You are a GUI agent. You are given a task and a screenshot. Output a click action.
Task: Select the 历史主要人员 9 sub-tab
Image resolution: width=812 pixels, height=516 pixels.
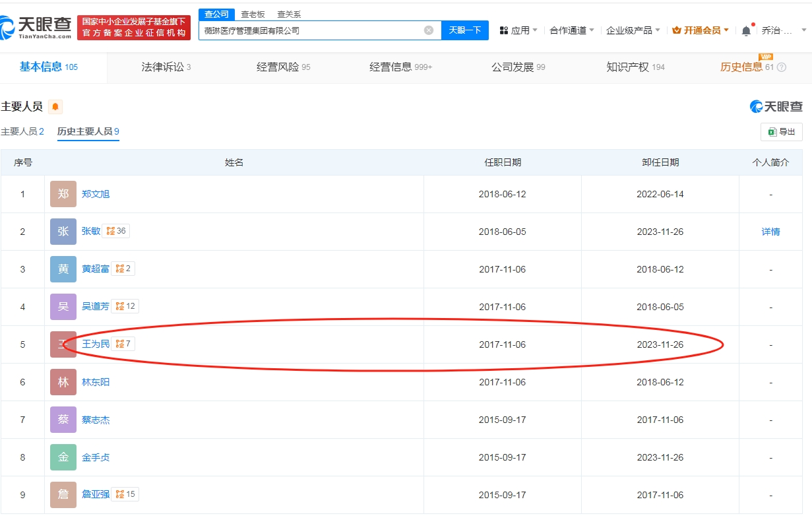click(88, 131)
